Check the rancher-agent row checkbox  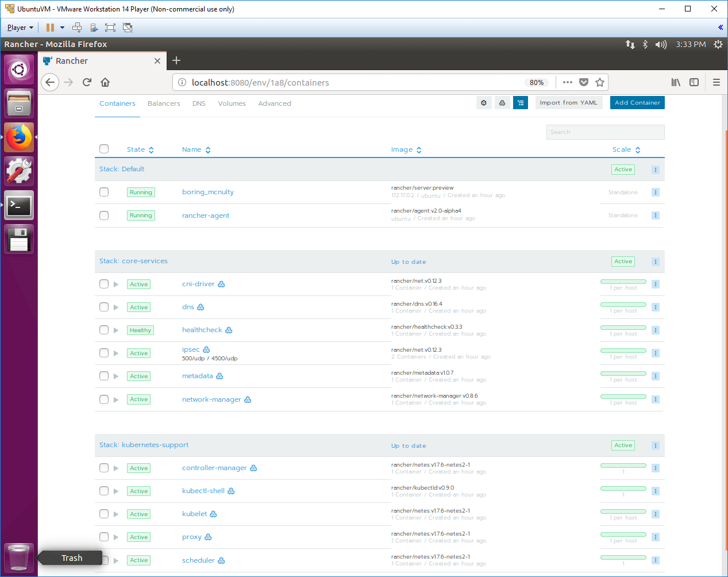[x=104, y=216]
